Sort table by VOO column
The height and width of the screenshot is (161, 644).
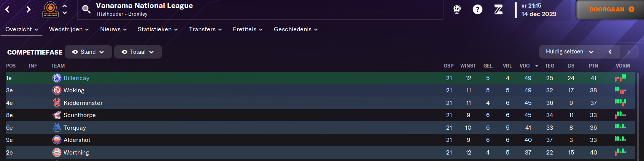coord(525,66)
